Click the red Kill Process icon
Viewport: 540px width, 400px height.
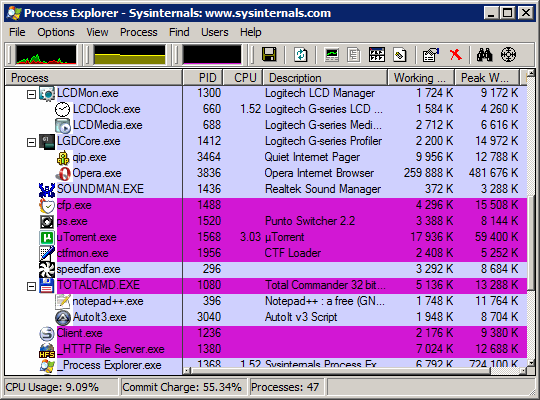456,54
